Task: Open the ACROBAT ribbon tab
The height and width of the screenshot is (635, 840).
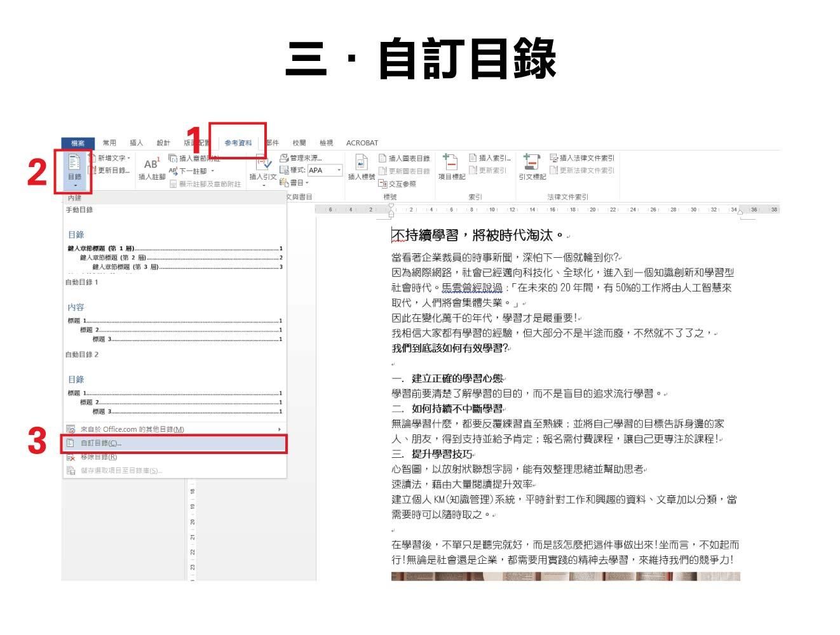Action: pyautogui.click(x=362, y=143)
